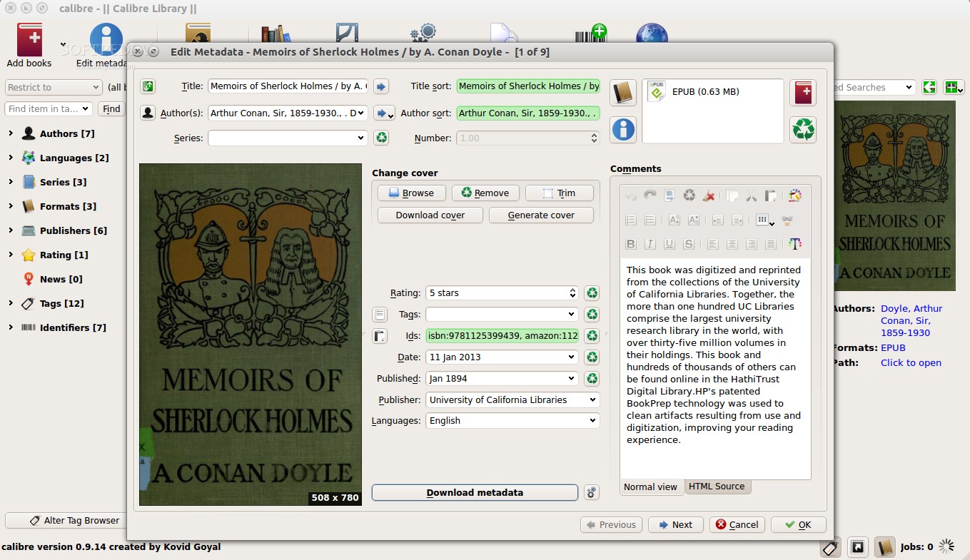Screen dimensions: 970x560
Task: Open the Languages dropdown in metadata dialog
Action: coord(592,421)
